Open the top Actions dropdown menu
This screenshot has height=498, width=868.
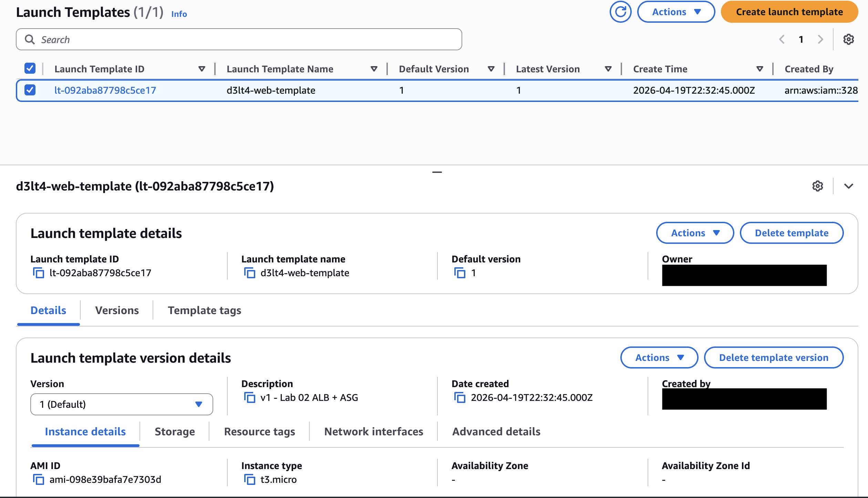[676, 12]
